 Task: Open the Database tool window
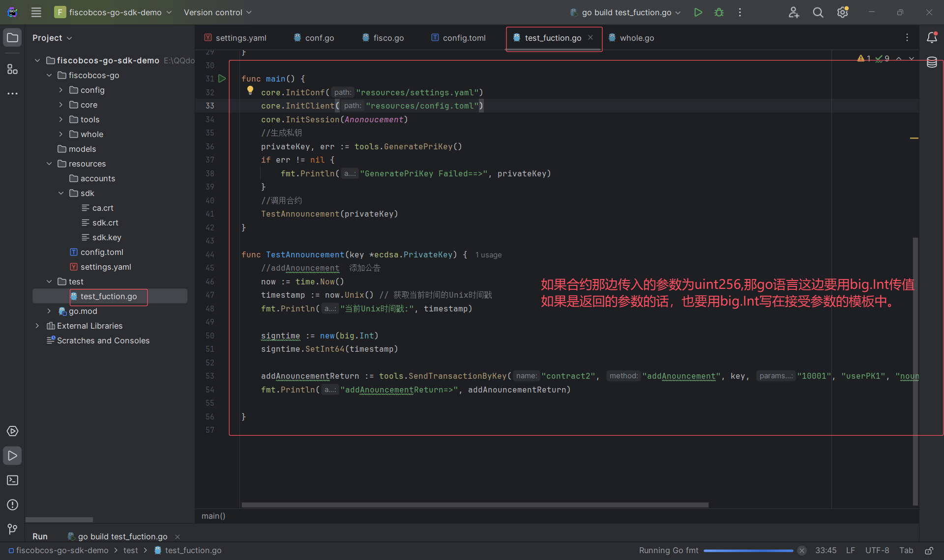click(932, 62)
